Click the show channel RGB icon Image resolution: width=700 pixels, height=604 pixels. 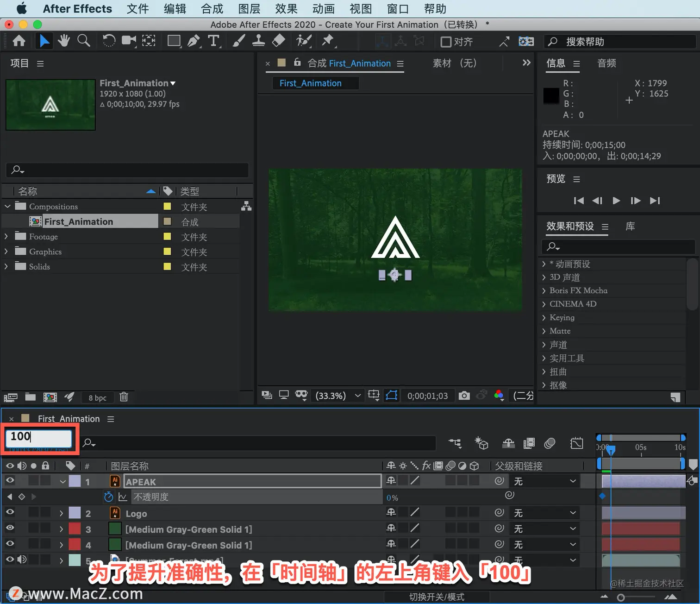pos(499,396)
